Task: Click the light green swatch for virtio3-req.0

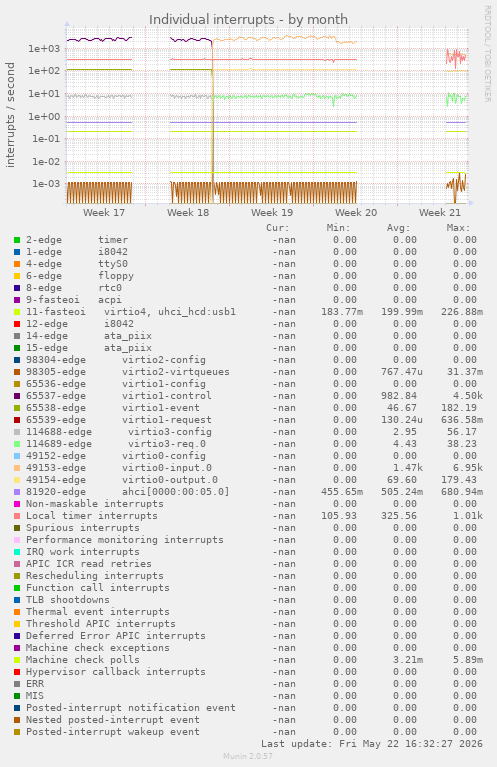Action: tap(17, 444)
